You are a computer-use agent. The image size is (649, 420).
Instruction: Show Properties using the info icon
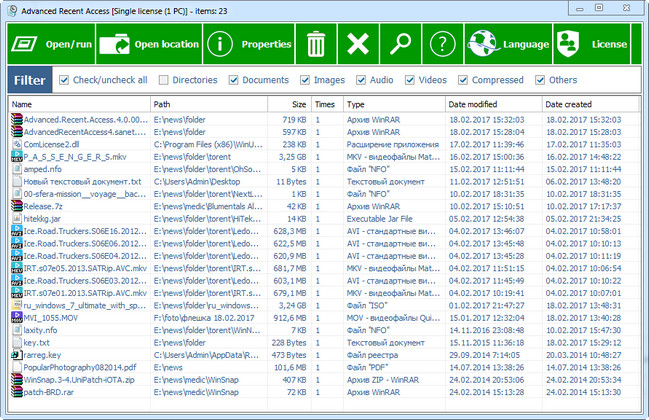click(x=249, y=44)
